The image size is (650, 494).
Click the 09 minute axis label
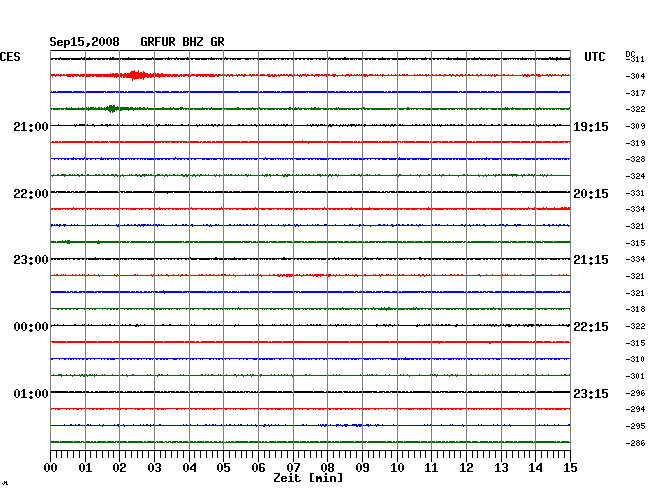tap(362, 468)
